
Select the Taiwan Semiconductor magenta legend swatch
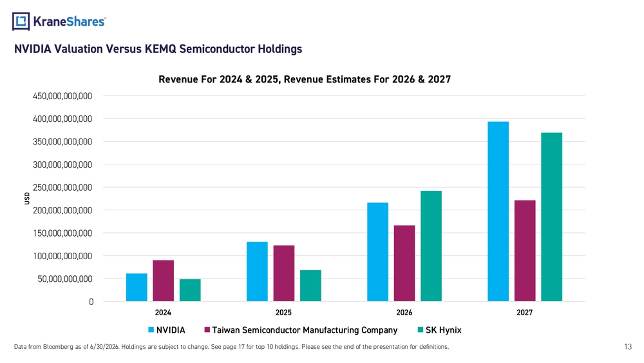(207, 329)
